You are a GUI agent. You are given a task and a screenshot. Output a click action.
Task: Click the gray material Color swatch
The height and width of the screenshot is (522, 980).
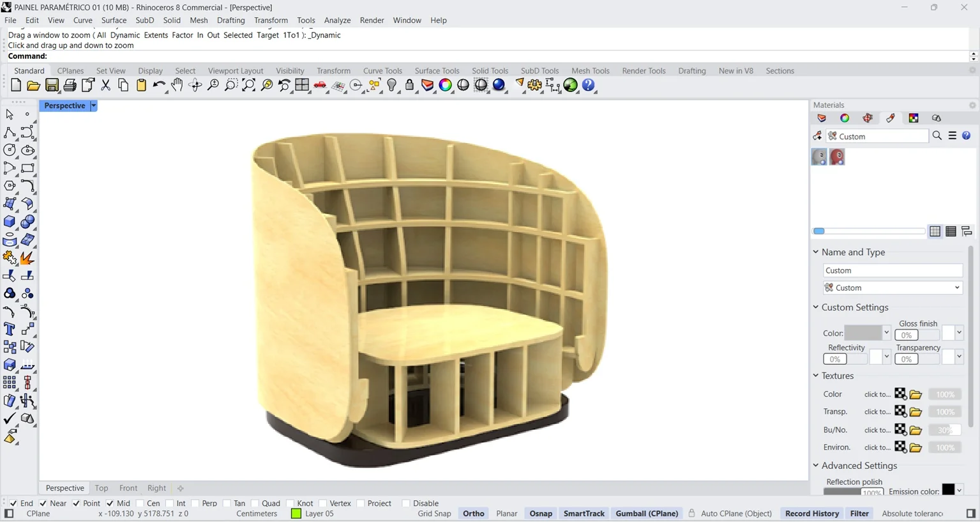point(863,333)
